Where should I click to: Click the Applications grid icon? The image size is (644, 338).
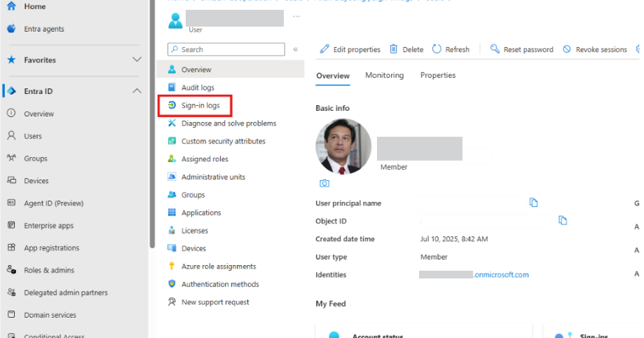172,212
